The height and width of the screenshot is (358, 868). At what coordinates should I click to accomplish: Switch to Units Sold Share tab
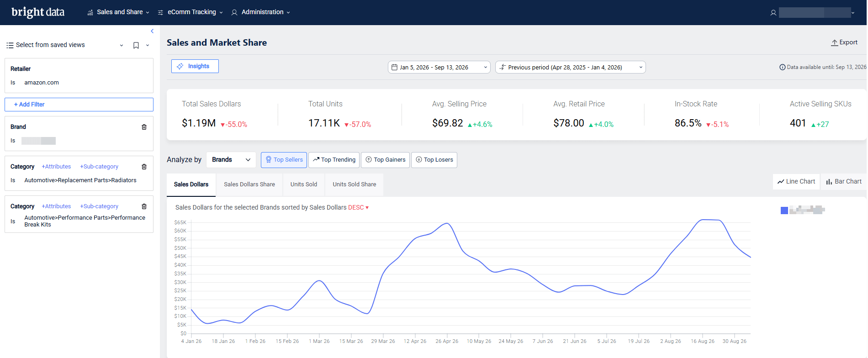[x=355, y=184]
